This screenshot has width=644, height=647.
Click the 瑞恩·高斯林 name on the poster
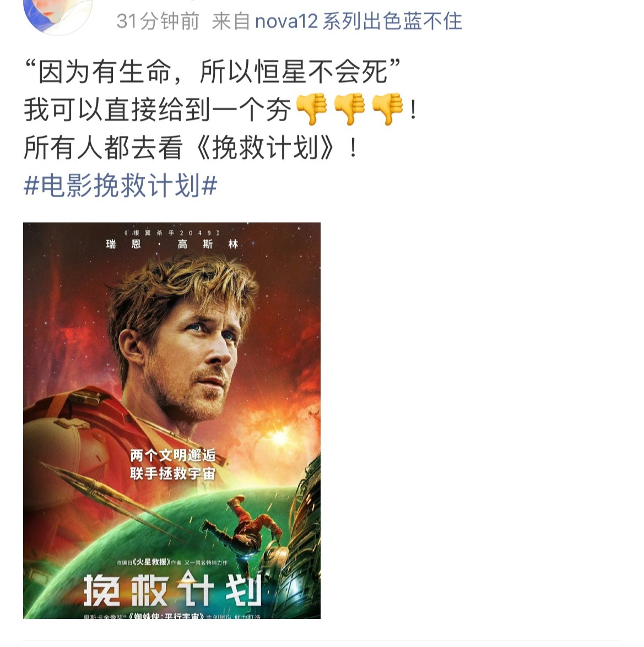[x=172, y=244]
